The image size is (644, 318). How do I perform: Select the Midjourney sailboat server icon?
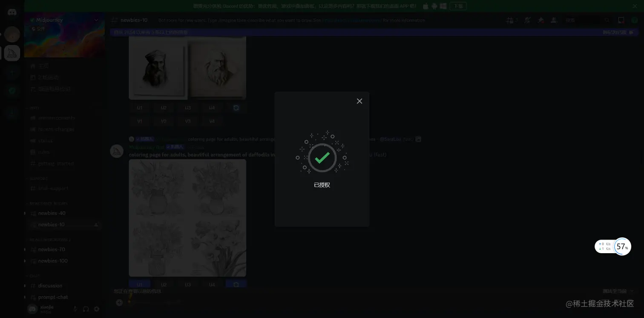(12, 53)
